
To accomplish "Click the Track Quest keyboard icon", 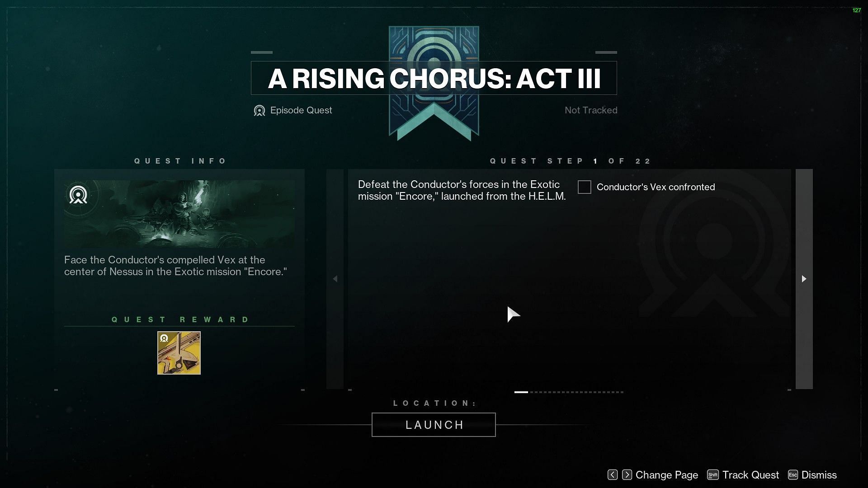I will 713,475.
